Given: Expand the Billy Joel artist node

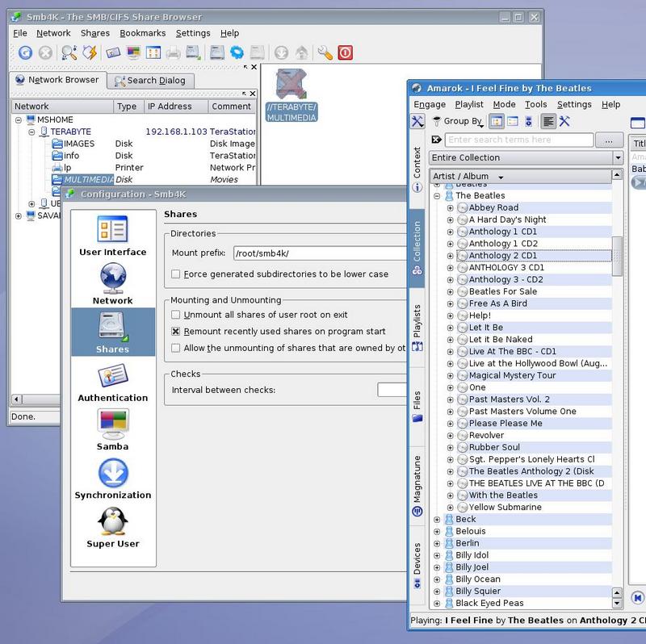Looking at the screenshot, I should tap(437, 567).
